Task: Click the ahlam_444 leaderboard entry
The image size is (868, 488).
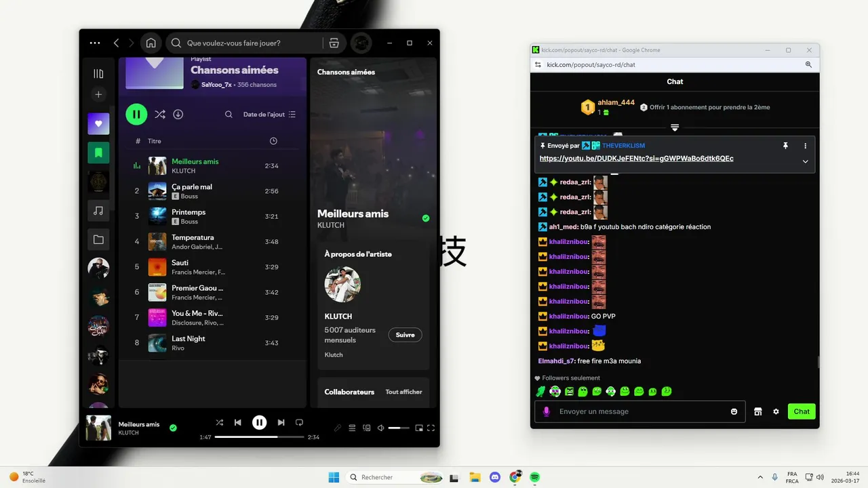Action: [x=608, y=107]
